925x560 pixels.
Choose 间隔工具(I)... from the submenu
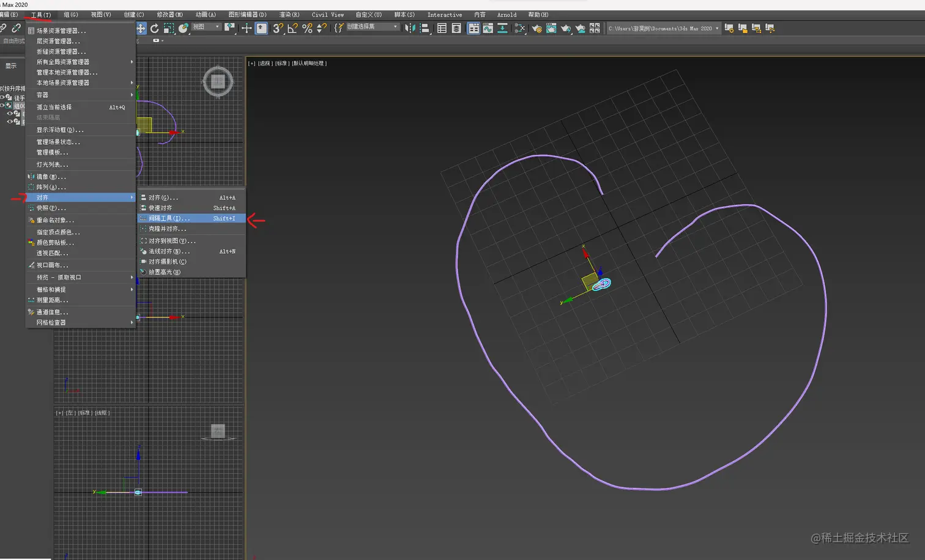[x=191, y=218]
